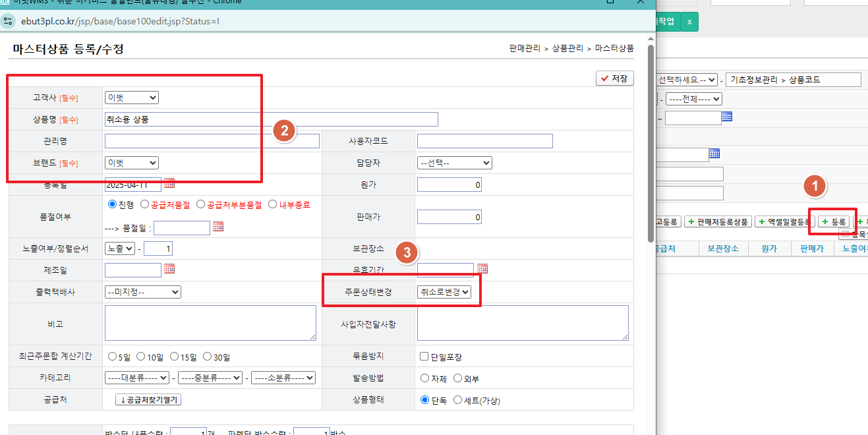Select the 5일 radio button
Image resolution: width=868 pixels, height=435 pixels.
(x=112, y=357)
